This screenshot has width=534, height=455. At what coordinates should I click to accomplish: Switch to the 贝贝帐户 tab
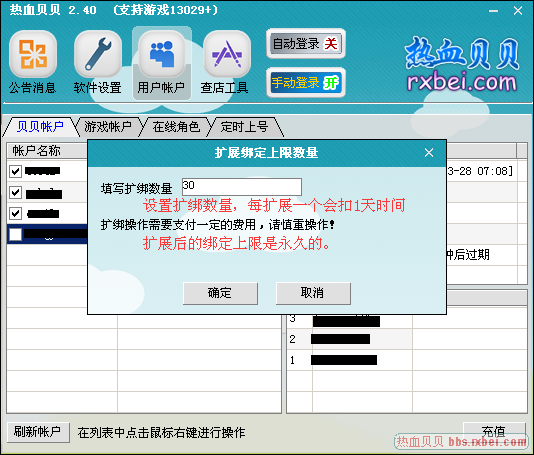(x=40, y=127)
